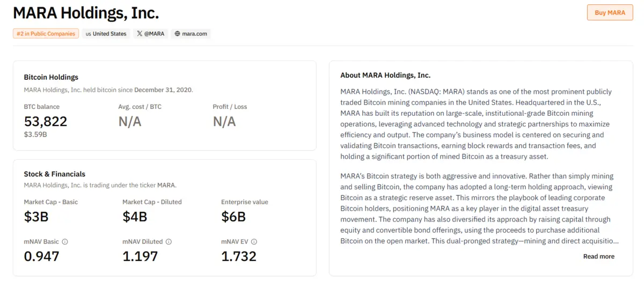Select the United States country tag
Viewport: 644px width, 289px height.
tap(109, 34)
